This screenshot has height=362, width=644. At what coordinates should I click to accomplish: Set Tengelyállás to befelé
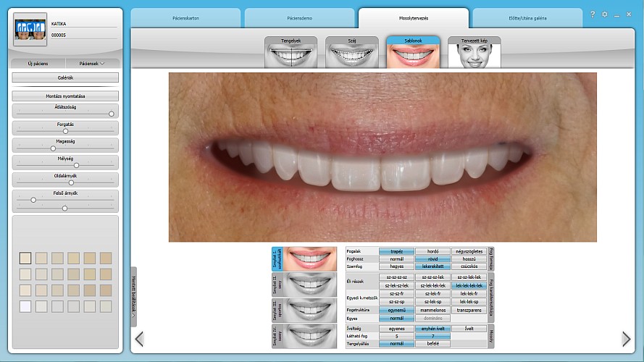click(x=433, y=344)
